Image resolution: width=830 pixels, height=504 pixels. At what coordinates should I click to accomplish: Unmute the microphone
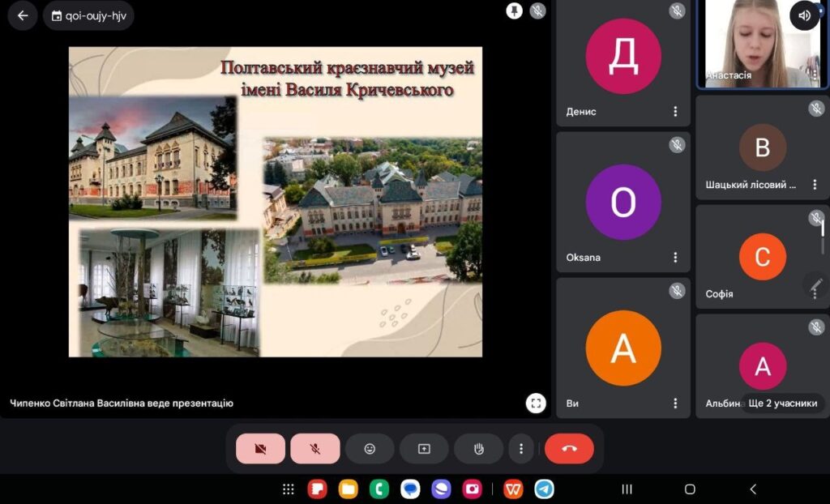[315, 449]
